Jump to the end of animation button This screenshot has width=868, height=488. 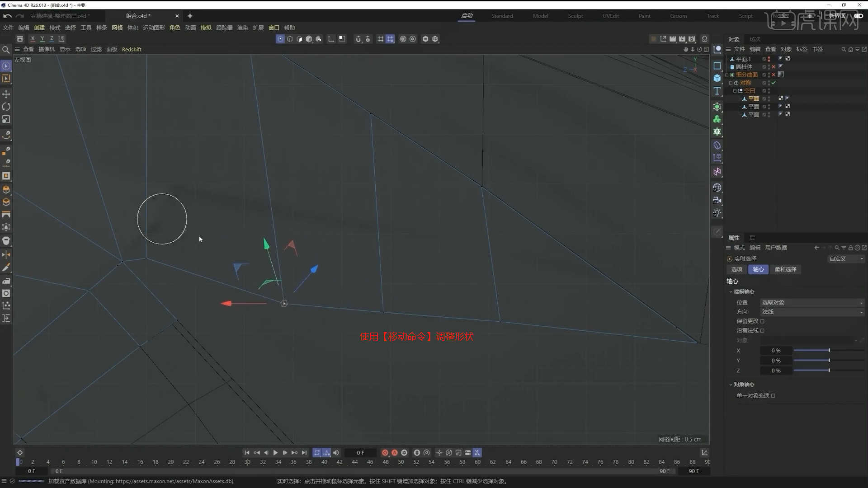304,453
